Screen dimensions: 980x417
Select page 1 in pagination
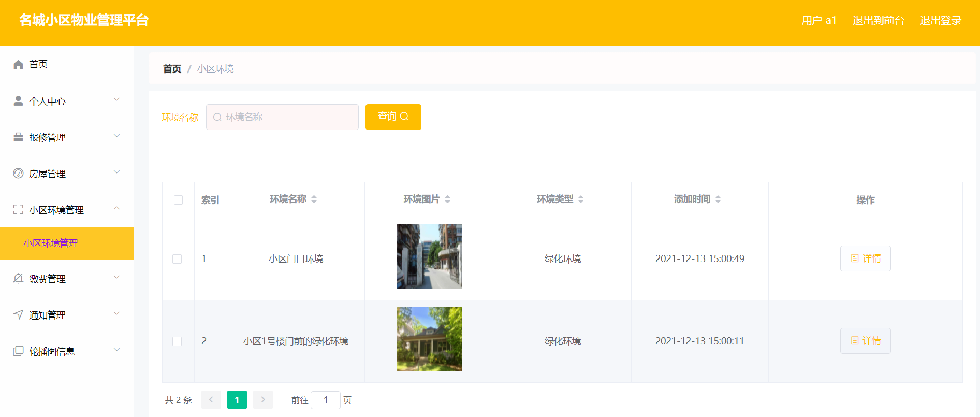[237, 400]
